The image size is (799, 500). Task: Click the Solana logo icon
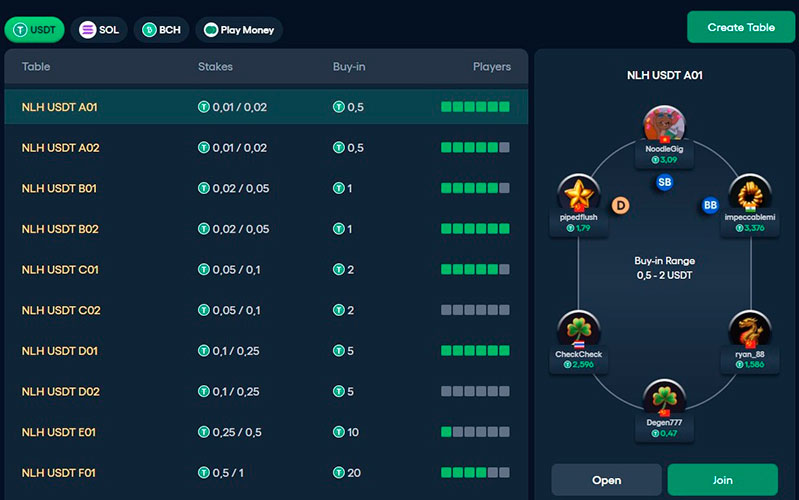click(88, 30)
